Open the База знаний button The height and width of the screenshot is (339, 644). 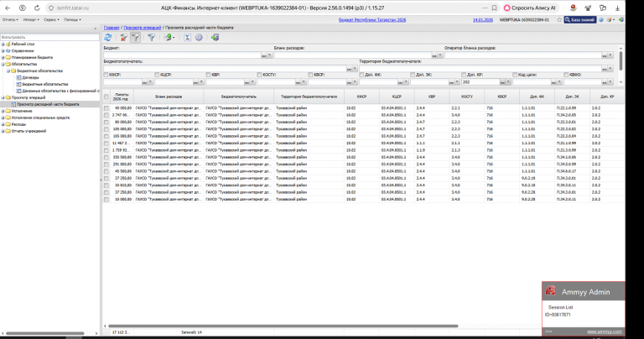[580, 20]
